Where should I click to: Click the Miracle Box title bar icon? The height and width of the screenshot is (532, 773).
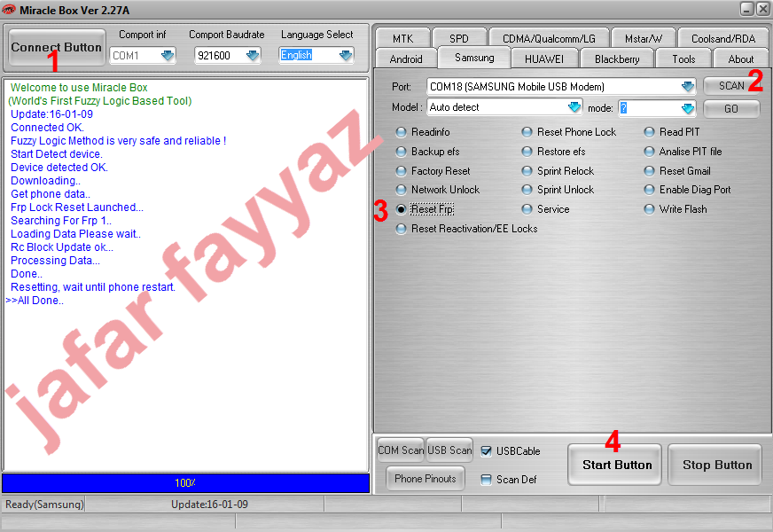coord(8,10)
